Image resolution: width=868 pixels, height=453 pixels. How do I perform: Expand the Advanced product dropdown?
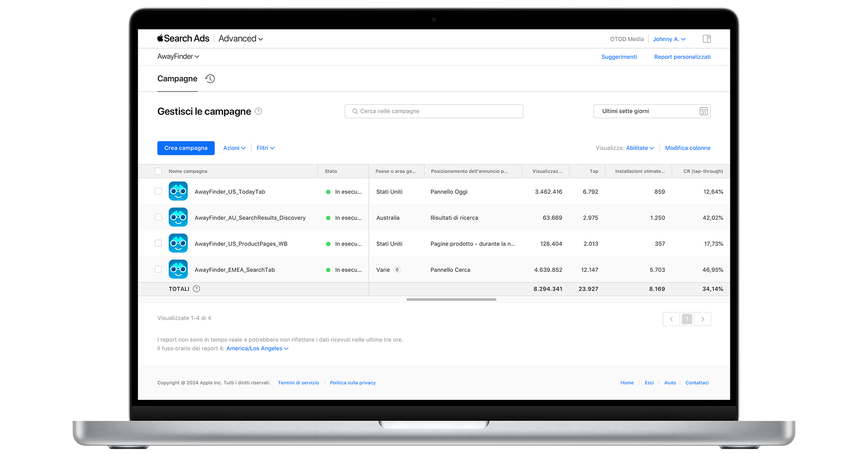[x=240, y=38]
